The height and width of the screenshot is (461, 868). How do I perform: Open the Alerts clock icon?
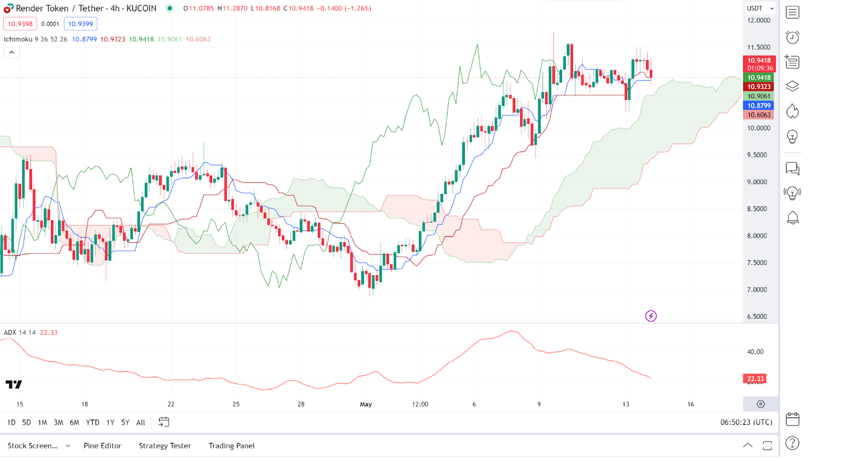[793, 37]
